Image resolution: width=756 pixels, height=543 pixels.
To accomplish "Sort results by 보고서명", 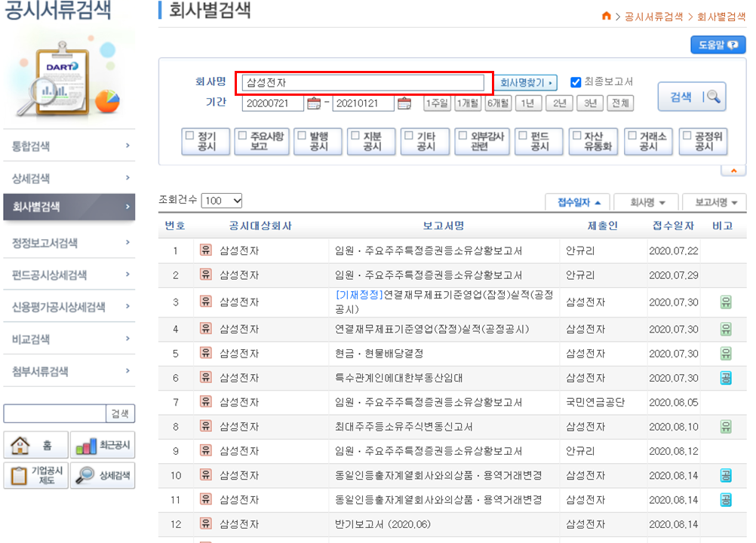I will [x=715, y=202].
